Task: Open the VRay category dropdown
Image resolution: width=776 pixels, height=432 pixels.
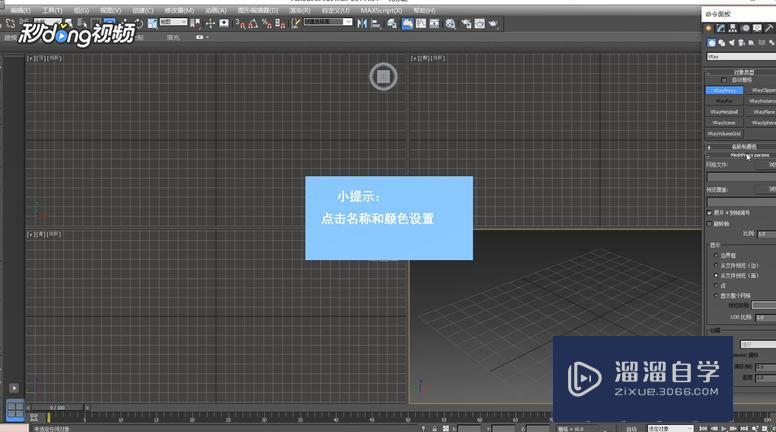Action: (x=741, y=57)
